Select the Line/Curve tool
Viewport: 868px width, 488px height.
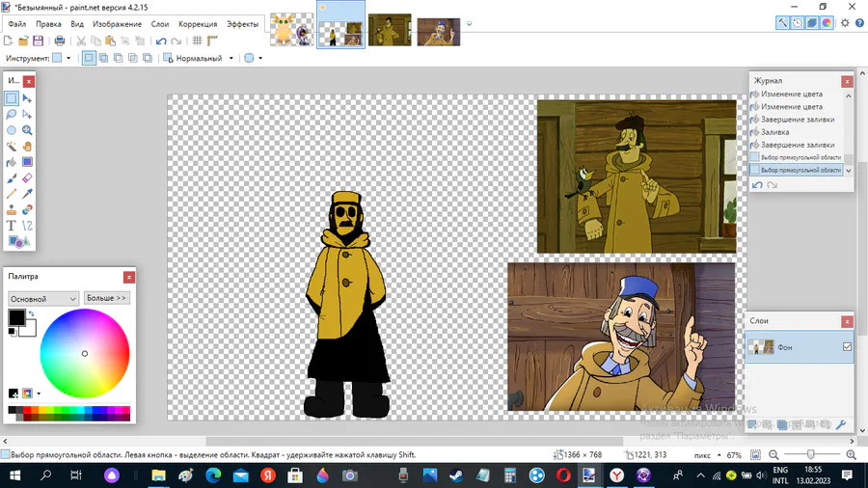pos(27,226)
